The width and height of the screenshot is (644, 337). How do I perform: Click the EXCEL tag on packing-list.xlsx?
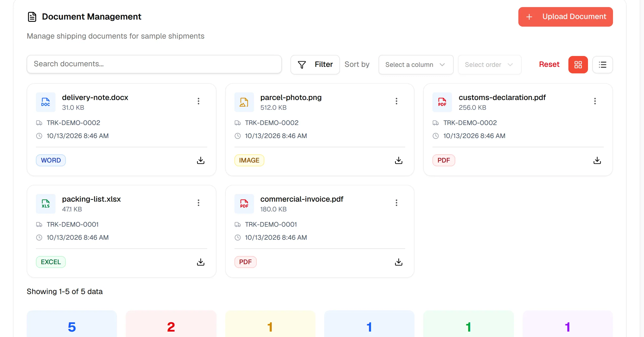(51, 262)
